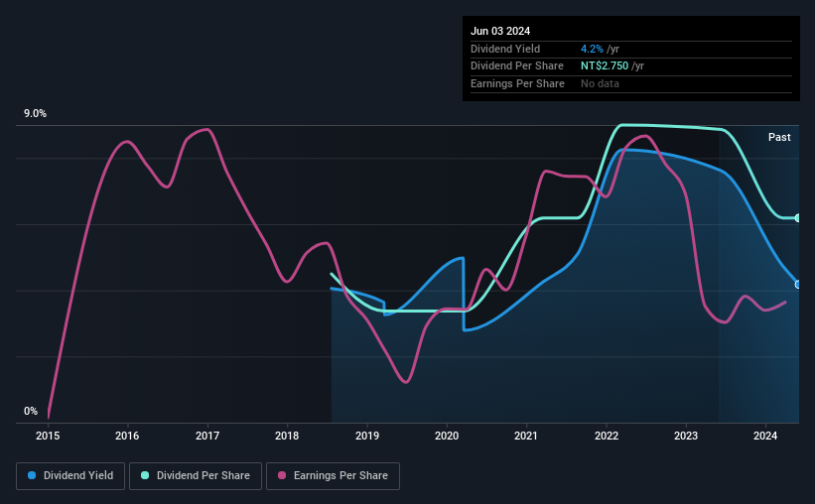Click the 2021 x-axis label
Viewport: 815px width, 504px height.
pyautogui.click(x=526, y=436)
